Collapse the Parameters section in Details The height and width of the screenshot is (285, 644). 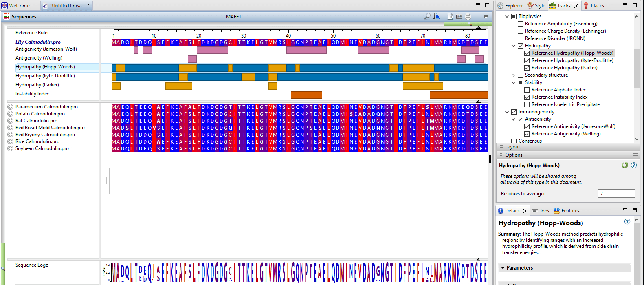(x=503, y=268)
